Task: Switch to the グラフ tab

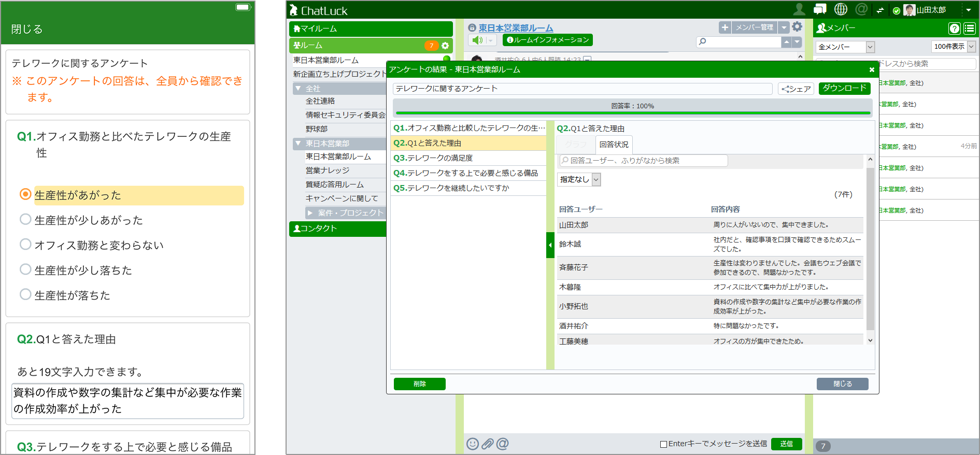Action: (x=576, y=145)
